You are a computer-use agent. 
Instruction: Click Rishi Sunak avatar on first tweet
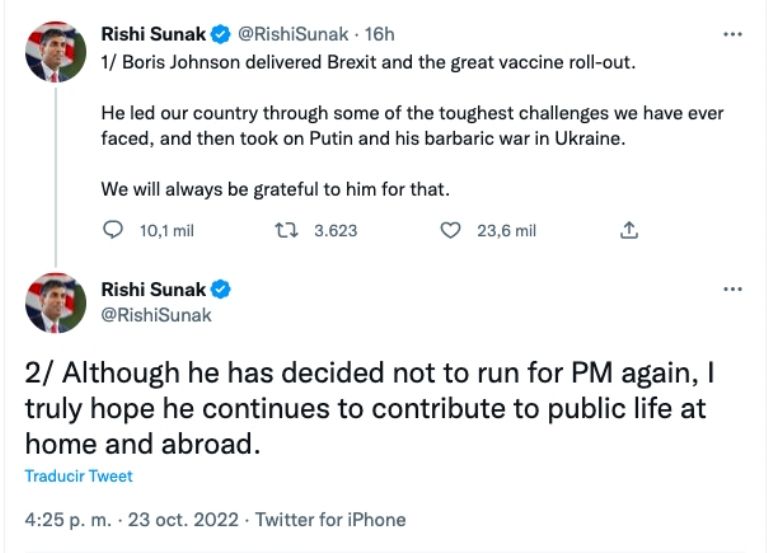pos(55,52)
